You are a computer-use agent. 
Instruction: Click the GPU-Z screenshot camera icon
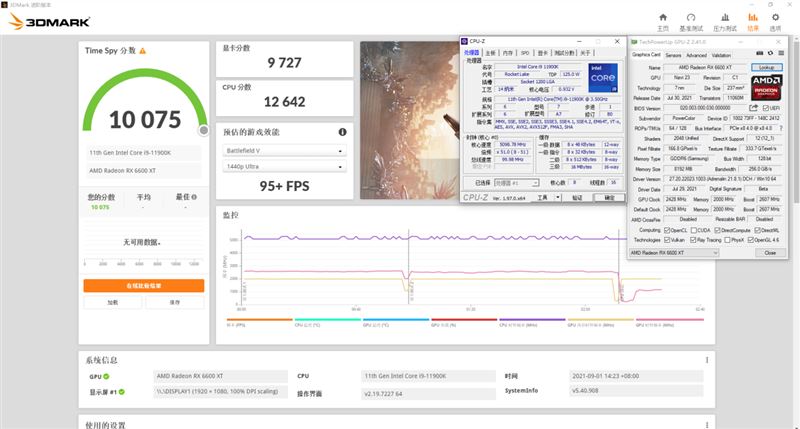tap(759, 53)
